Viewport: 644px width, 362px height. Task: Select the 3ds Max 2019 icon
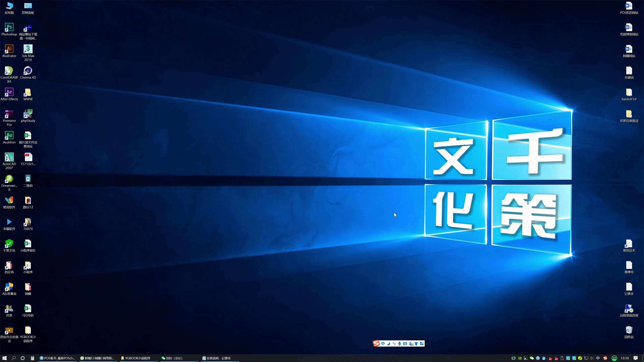28,49
